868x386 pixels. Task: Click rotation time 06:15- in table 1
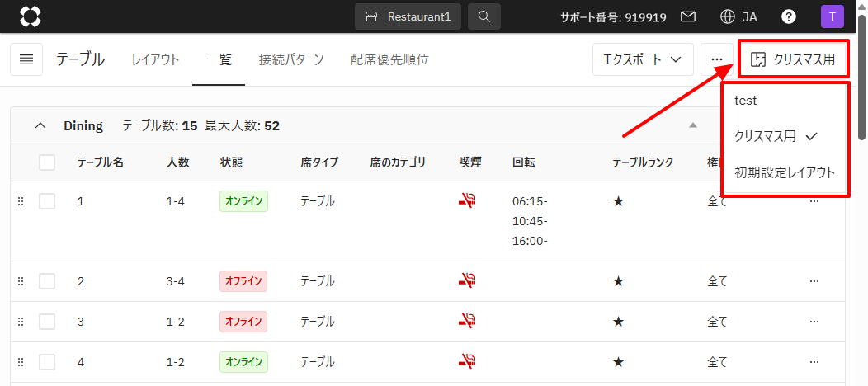529,202
